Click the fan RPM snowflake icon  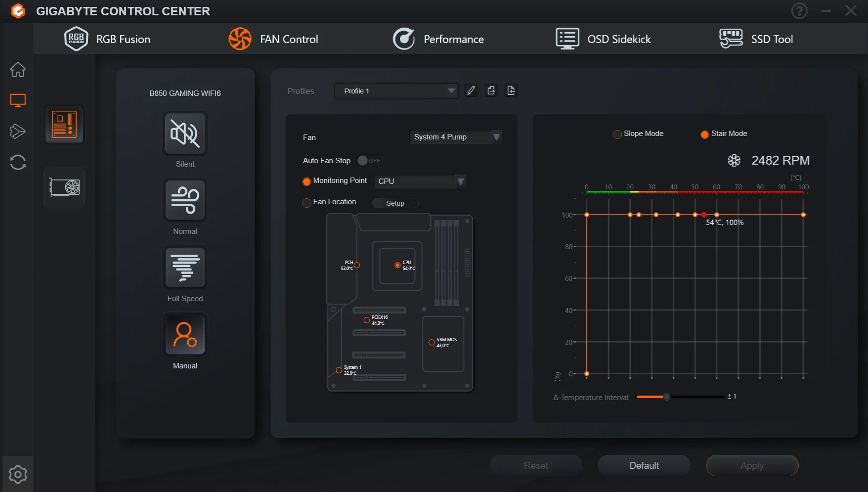pos(734,160)
